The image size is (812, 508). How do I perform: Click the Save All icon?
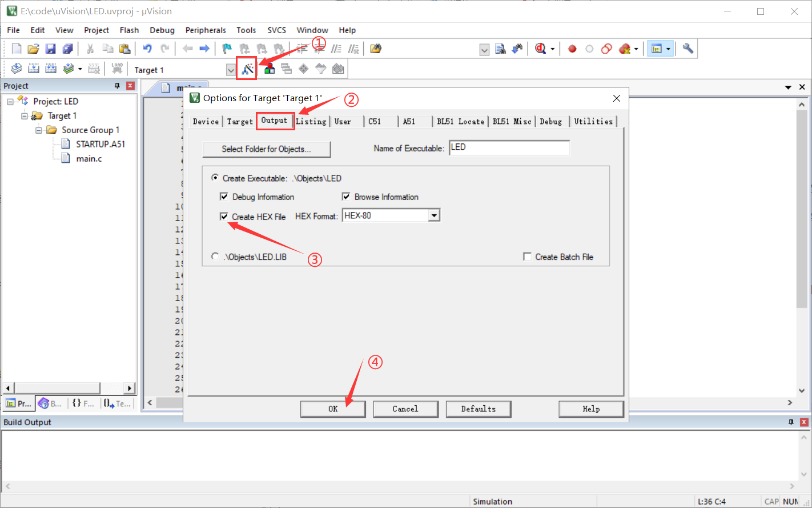[x=67, y=49]
